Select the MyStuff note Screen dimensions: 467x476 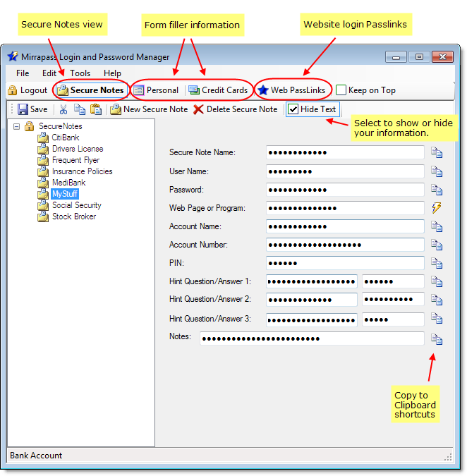65,194
